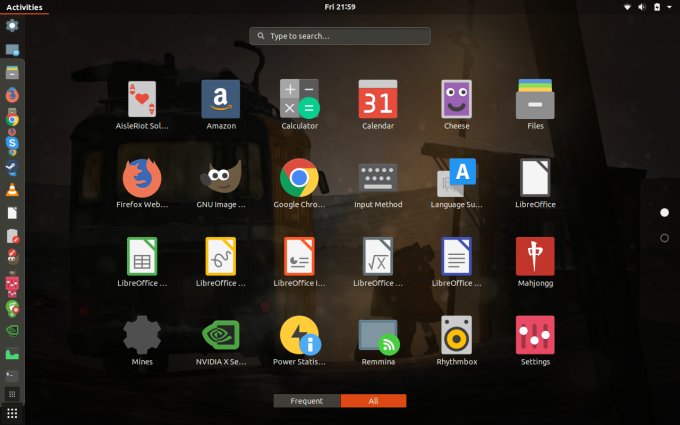Screen dimensions: 680x425
Task: Open green System Monitor dock icon
Action: [x=12, y=354]
